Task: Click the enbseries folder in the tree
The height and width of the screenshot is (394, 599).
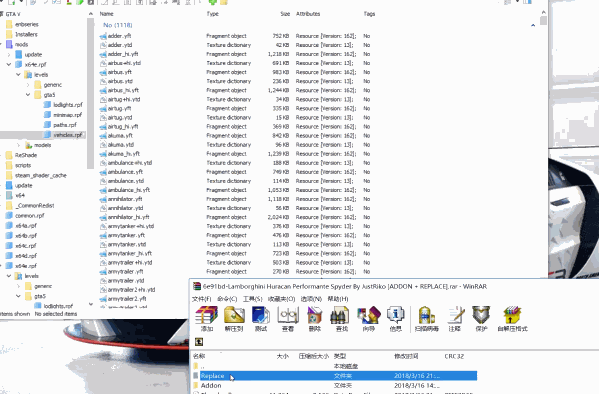Action: point(22,24)
